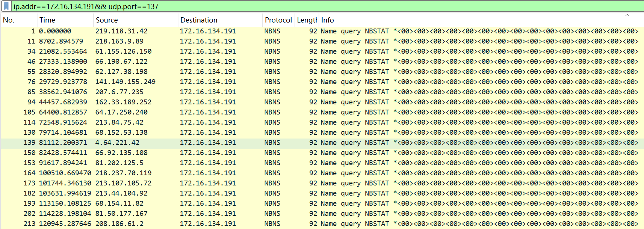Viewport: 644px width, 229px height.
Task: Click packet number 213
Action: pos(29,224)
